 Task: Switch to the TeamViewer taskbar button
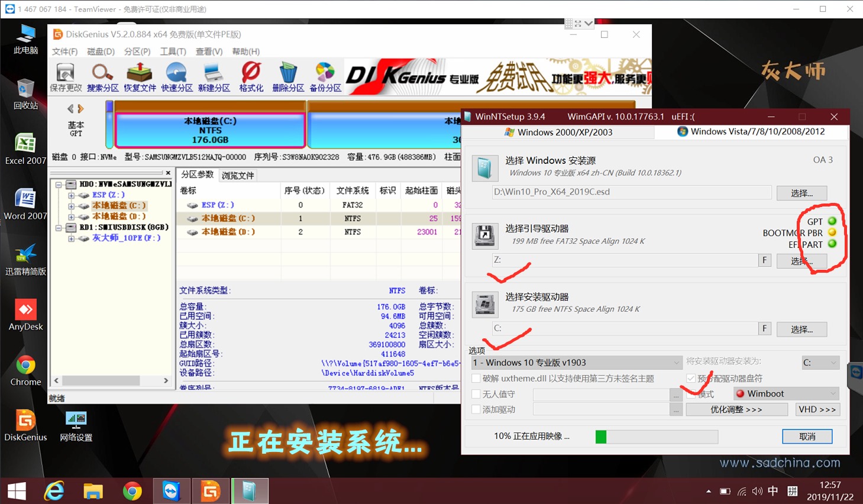coord(172,491)
